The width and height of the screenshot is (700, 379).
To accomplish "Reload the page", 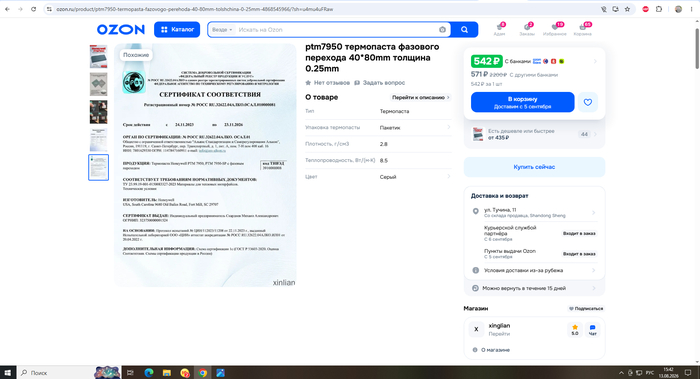I will point(33,9).
